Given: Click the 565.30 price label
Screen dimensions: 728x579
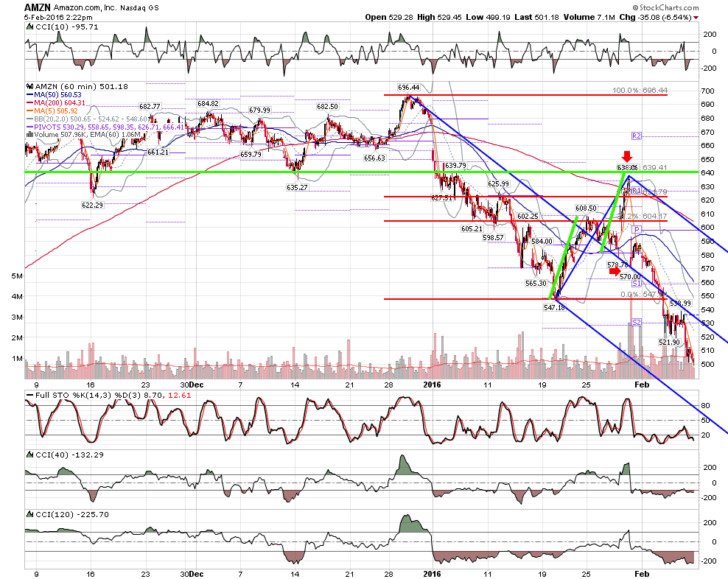Looking at the screenshot, I should pos(536,283).
